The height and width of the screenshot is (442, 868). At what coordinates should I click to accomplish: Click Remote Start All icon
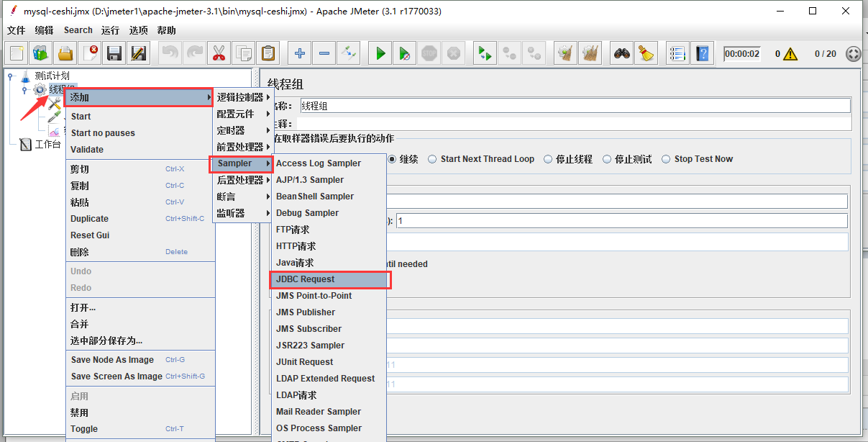(x=485, y=53)
